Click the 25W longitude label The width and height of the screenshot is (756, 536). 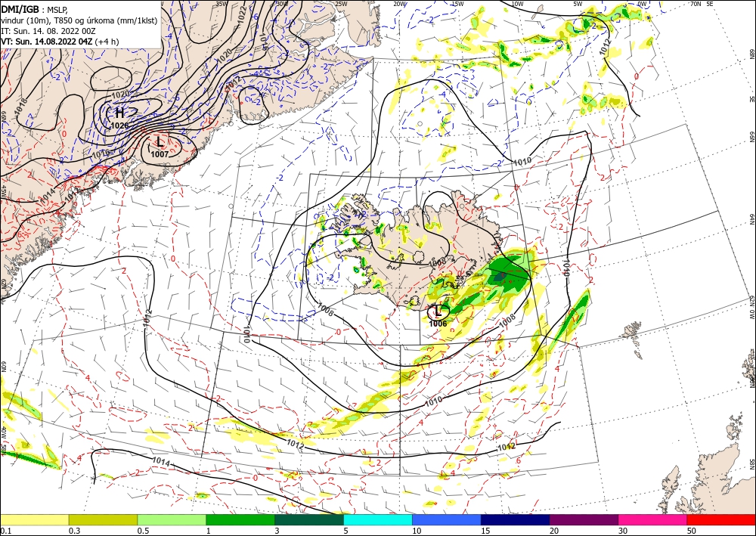click(x=342, y=3)
